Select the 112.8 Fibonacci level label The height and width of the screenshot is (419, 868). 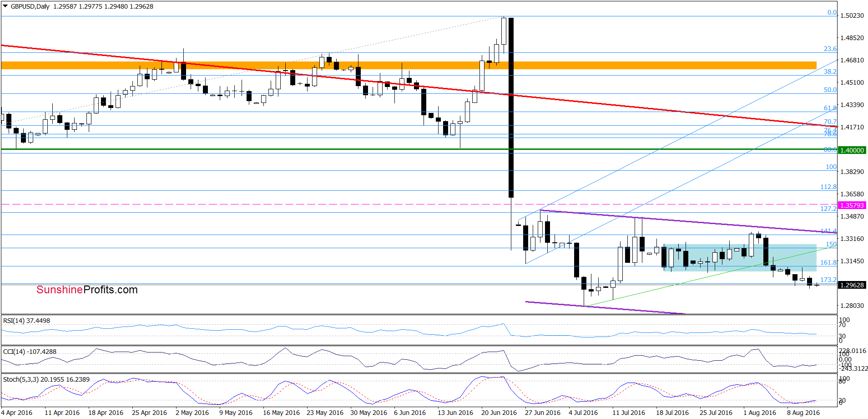tap(828, 187)
